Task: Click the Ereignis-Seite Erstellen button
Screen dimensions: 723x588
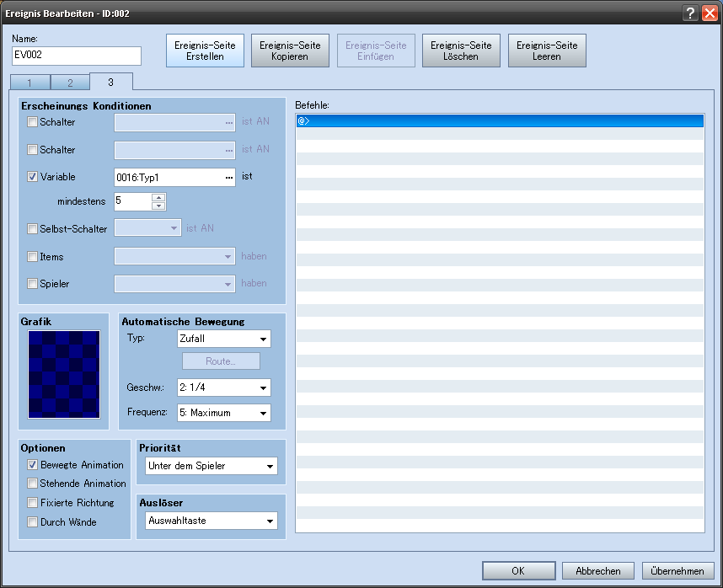Action: [x=205, y=51]
